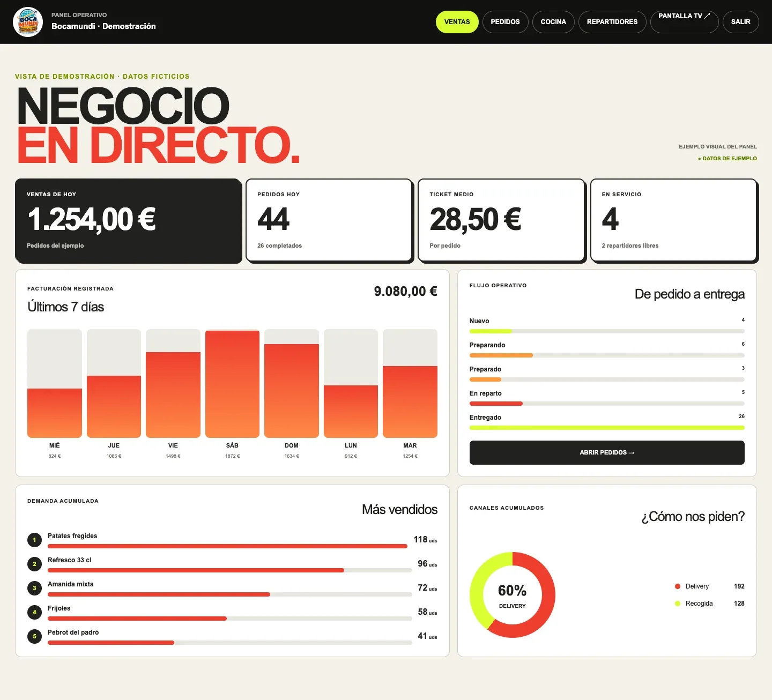Click rank 3 badge for Amanida mixta
772x700 pixels.
[x=34, y=588]
